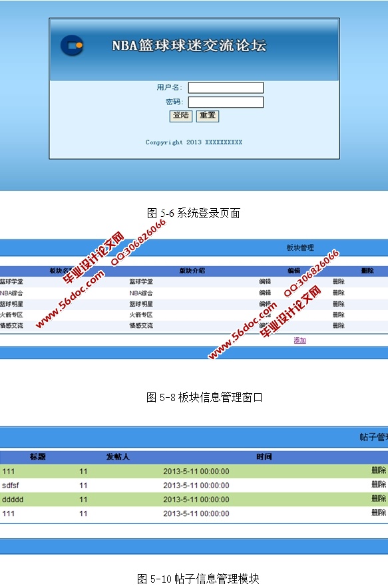Select the 火箭专区 board name cell
388x588 pixels.
pyautogui.click(x=11, y=315)
